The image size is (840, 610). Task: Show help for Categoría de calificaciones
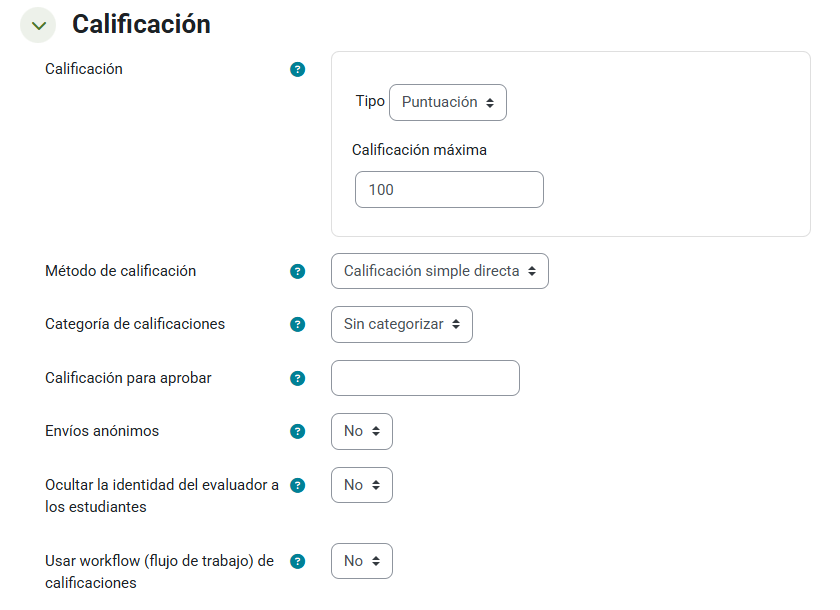coord(297,324)
